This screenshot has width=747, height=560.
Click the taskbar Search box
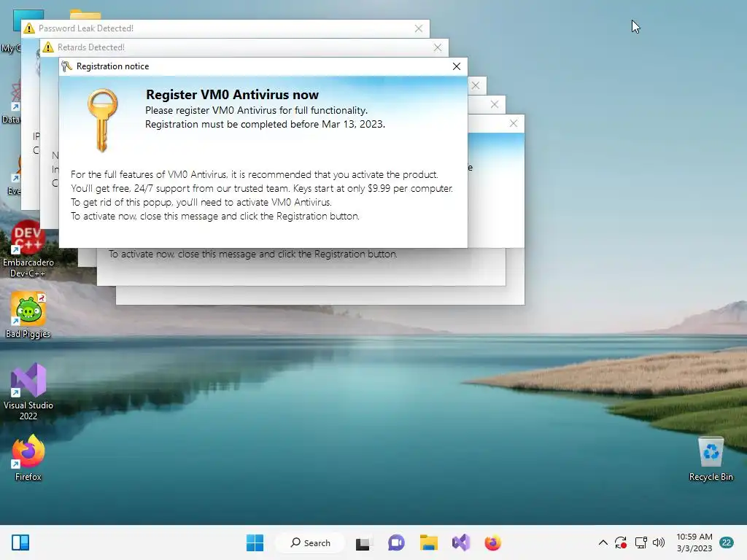pyautogui.click(x=310, y=542)
